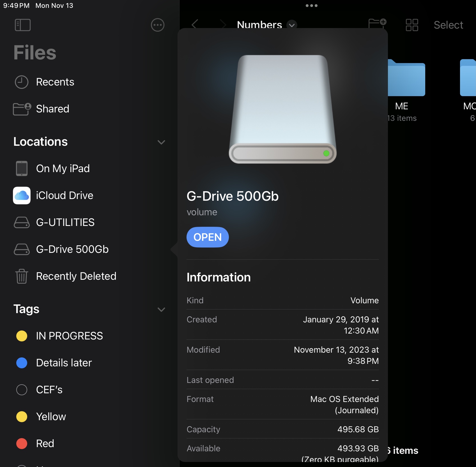
Task: Click the Available value '493.93 GB'
Action: pyautogui.click(x=358, y=448)
